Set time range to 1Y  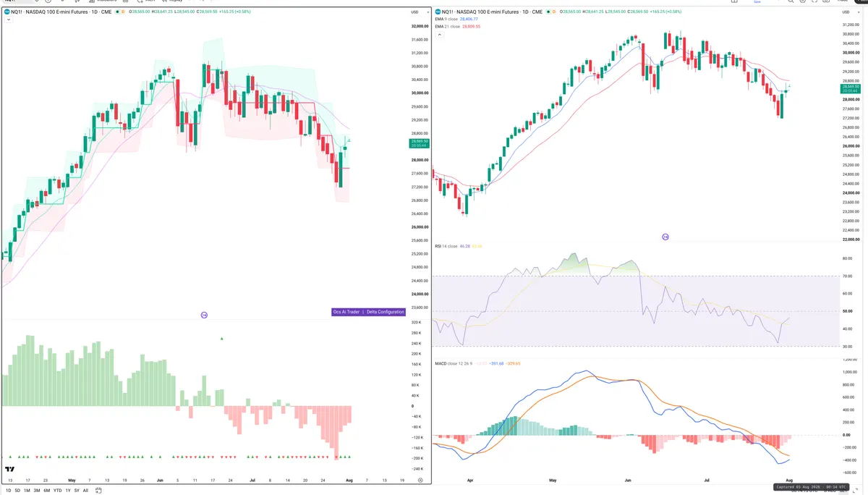coord(68,491)
